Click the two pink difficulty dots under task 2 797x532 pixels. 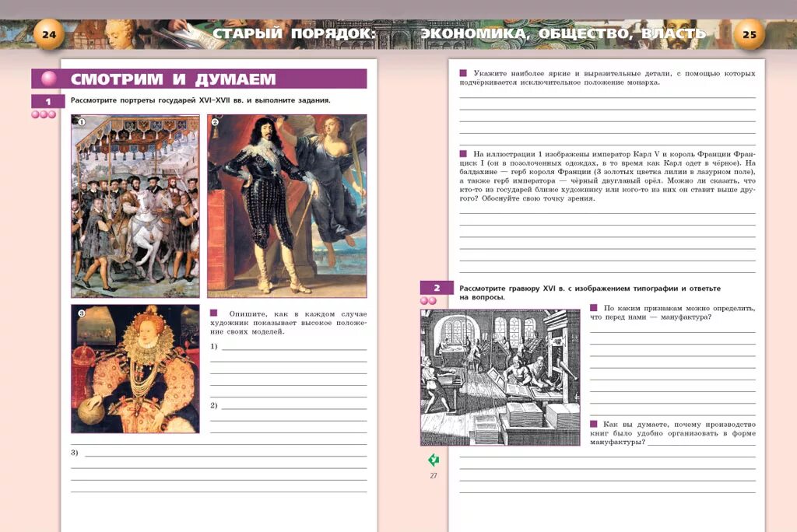click(x=429, y=301)
